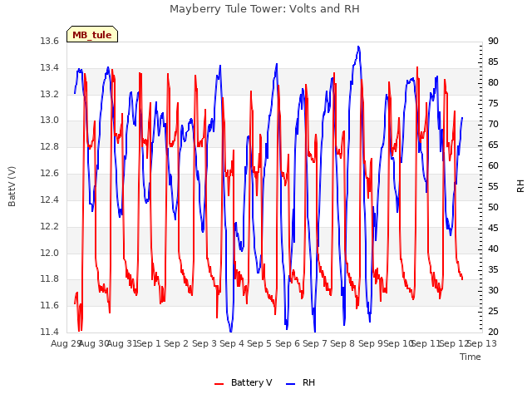Click the 65 tick on the RH axis
The width and height of the screenshot is (532, 399).
(493, 145)
